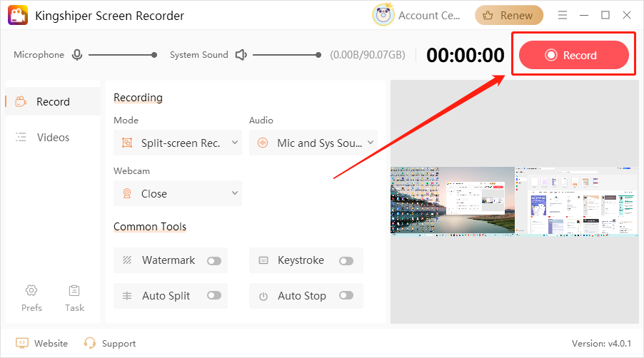Image resolution: width=644 pixels, height=358 pixels.
Task: Maximize the recorder window
Action: pyautogui.click(x=605, y=15)
